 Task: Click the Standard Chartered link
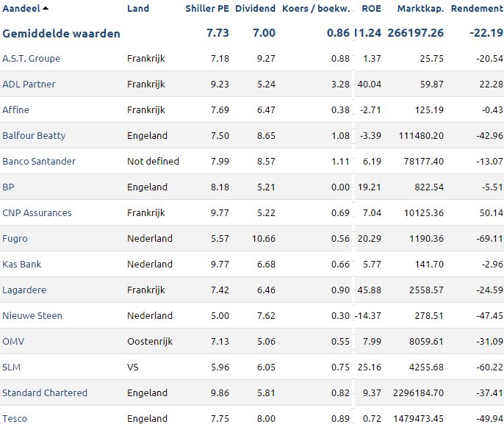tap(45, 393)
